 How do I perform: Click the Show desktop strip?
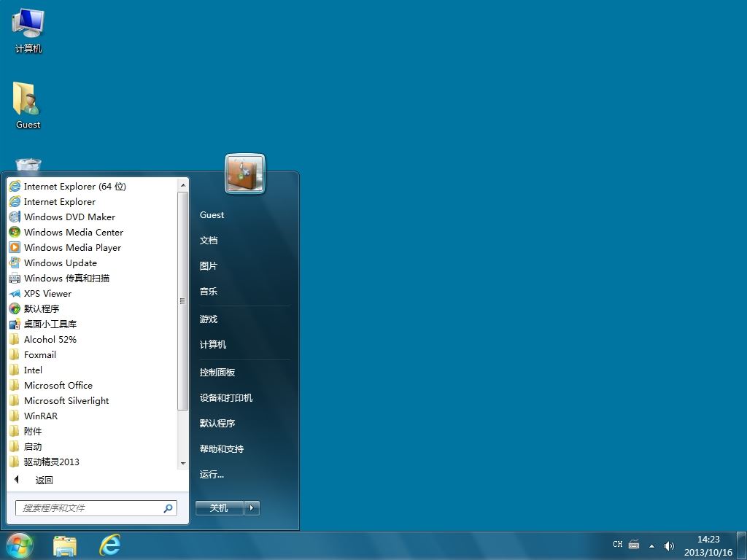742,545
